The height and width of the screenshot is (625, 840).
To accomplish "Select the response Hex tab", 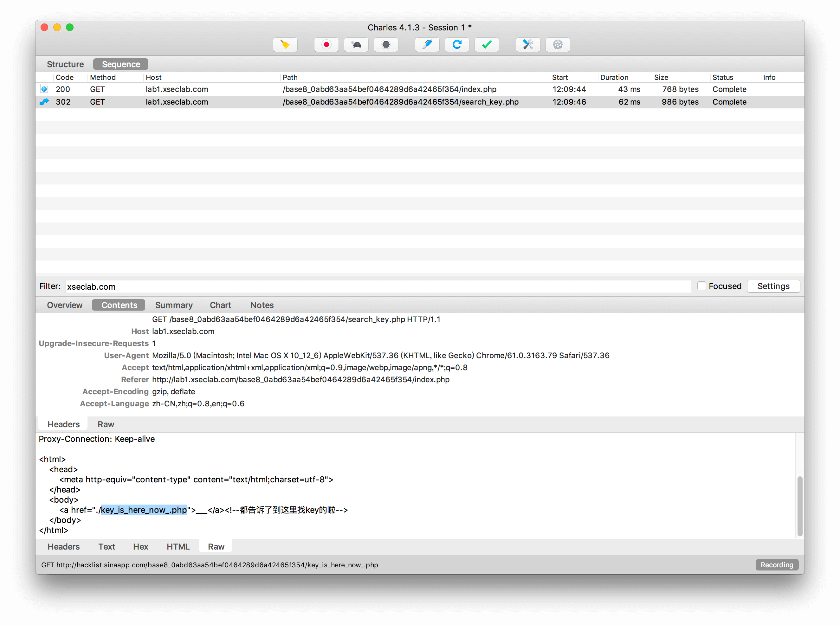I will coord(141,547).
